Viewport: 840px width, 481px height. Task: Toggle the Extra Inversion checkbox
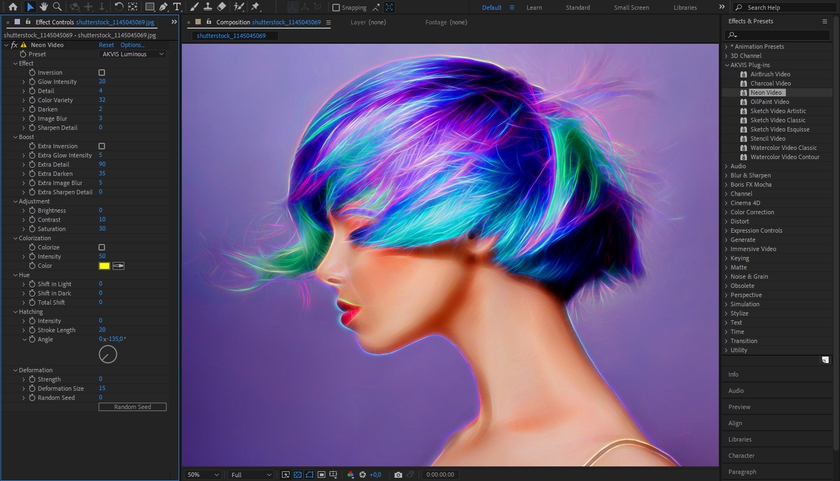click(102, 146)
